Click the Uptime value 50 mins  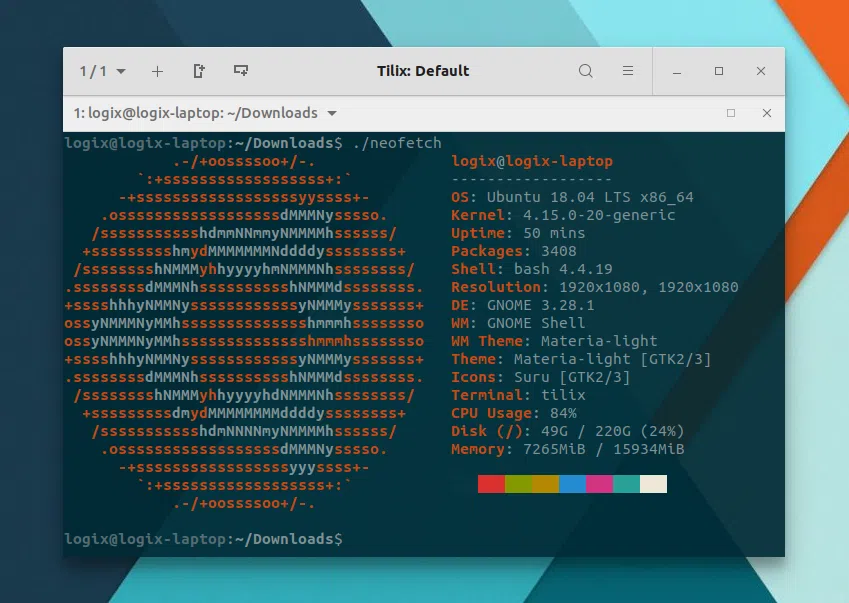coord(554,233)
